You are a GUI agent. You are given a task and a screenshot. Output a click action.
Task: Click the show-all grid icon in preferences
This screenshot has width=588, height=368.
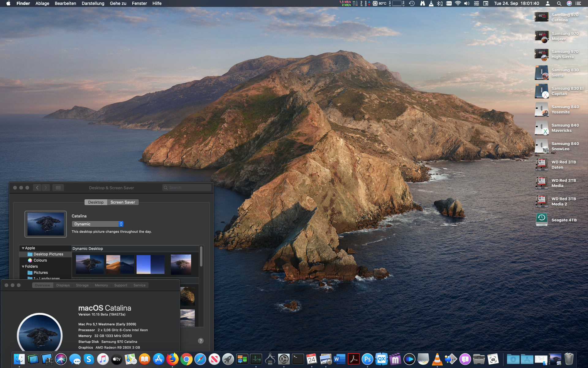point(58,188)
